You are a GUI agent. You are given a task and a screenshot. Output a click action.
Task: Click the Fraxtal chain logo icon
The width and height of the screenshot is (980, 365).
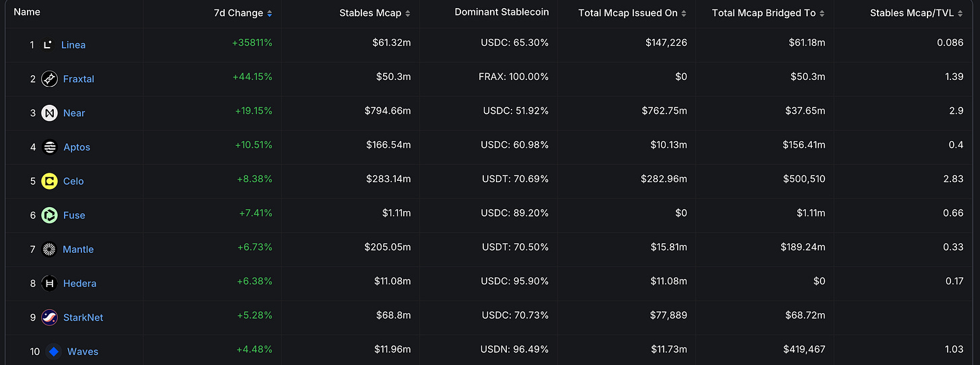(49, 79)
